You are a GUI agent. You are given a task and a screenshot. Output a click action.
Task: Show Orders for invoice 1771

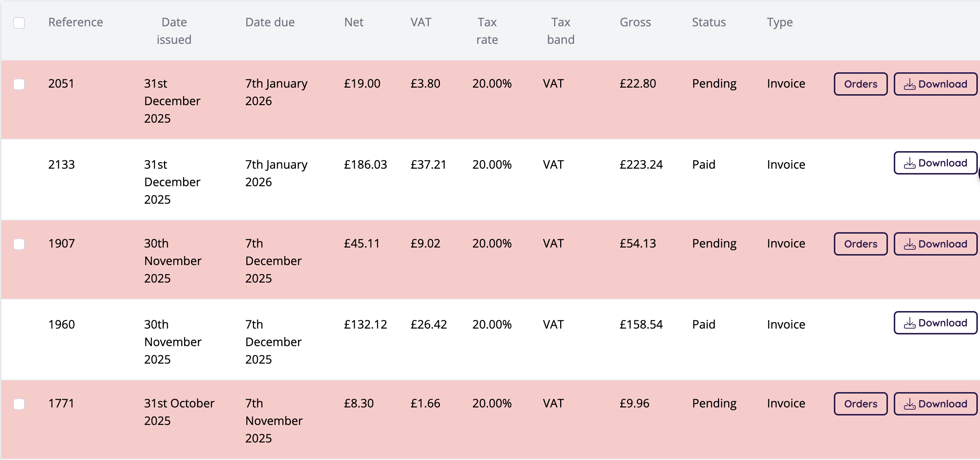click(x=861, y=404)
